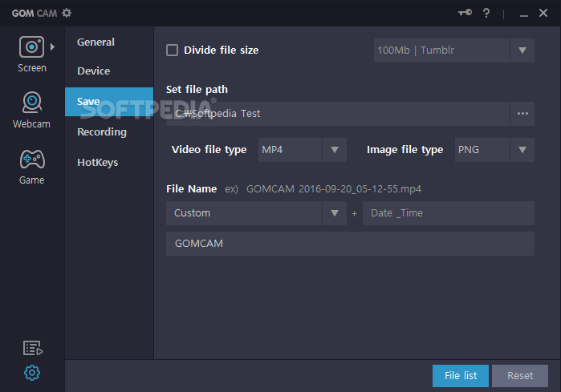Click the example file name GOMCAM 2016-09-20_05-12-55.mp4

coord(333,189)
